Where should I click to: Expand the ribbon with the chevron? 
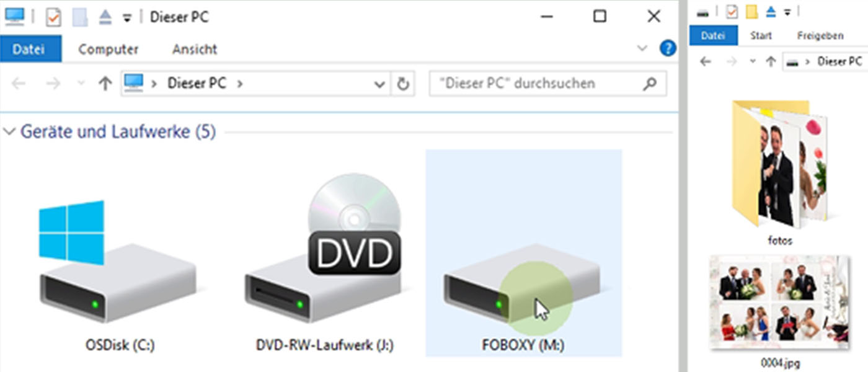(642, 48)
